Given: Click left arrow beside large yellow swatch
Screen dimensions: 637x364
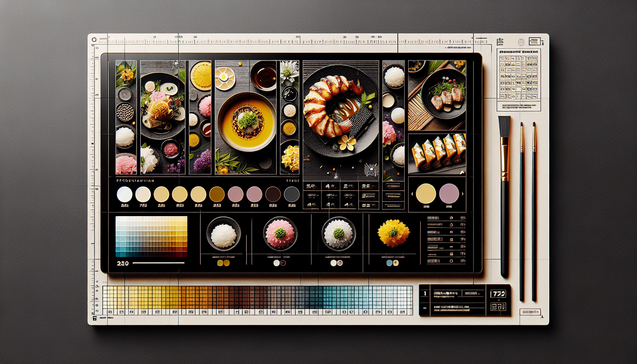Looking at the screenshot, I should point(412,194).
